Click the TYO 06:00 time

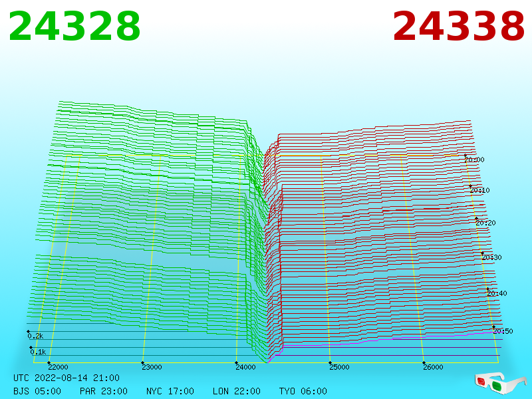[303, 391]
